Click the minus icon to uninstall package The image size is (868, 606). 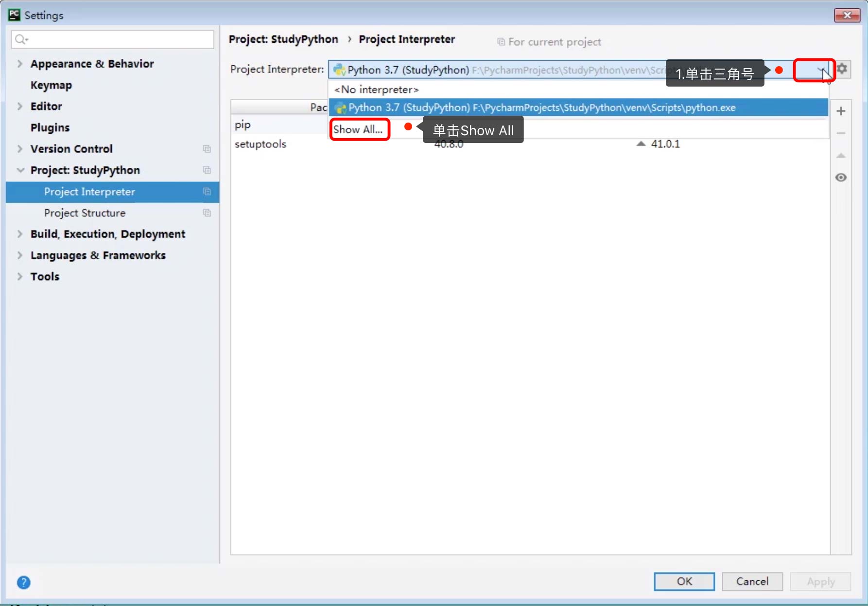coord(841,133)
